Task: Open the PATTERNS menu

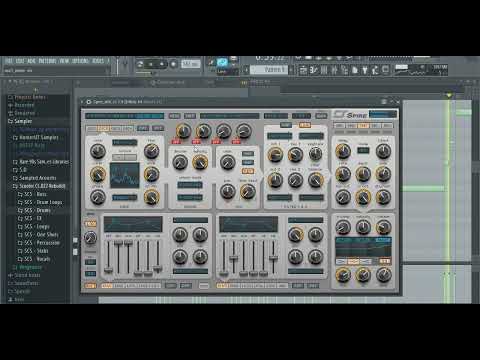Action: click(47, 61)
